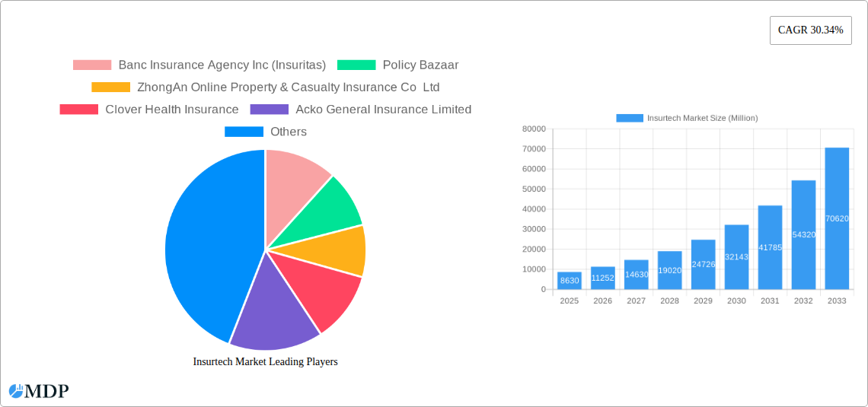Click the CAGR 30.34% badge
This screenshot has width=868, height=407.
pos(810,30)
